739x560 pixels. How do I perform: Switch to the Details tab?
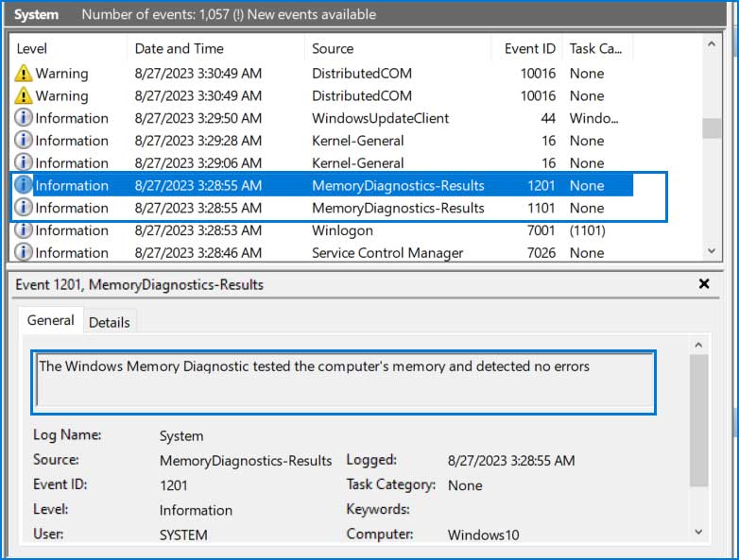pos(110,323)
